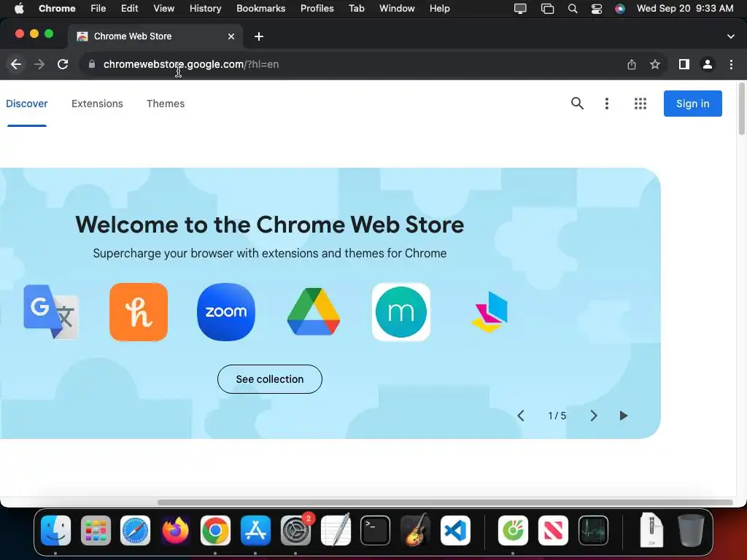Screen dimensions: 747x560
Task: Expand the tab search chevron
Action: coord(731,36)
